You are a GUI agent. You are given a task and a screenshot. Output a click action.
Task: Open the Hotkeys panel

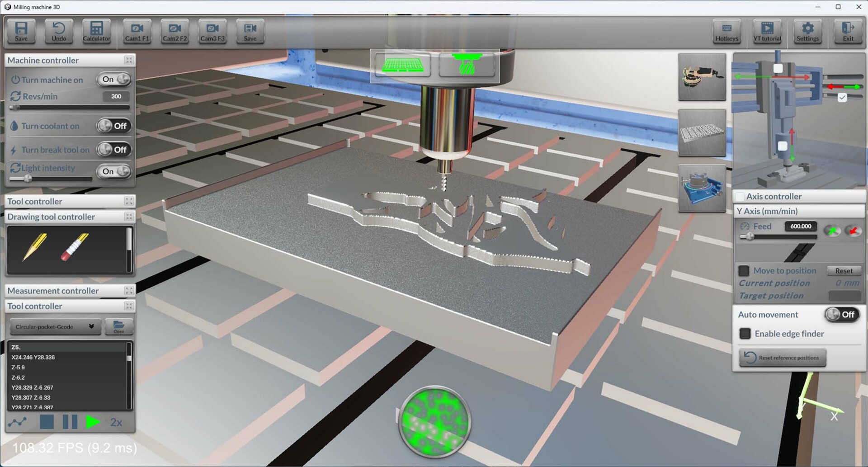click(726, 32)
